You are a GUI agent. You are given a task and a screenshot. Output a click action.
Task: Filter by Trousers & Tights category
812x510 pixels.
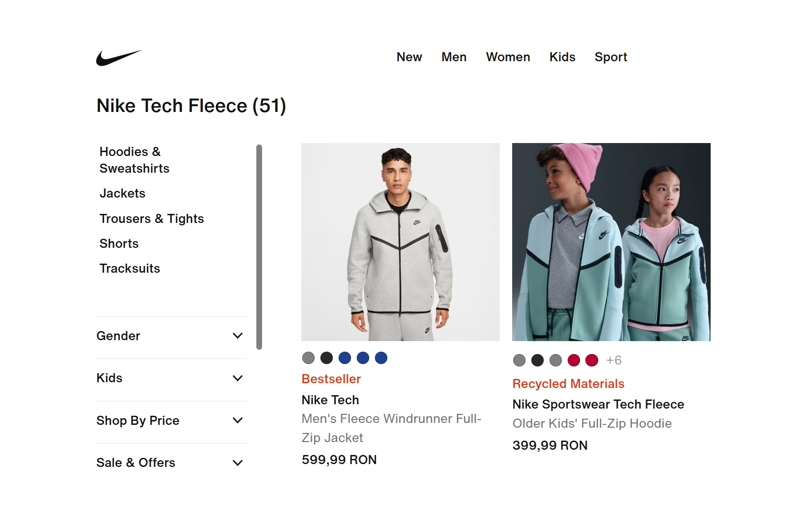pos(152,219)
